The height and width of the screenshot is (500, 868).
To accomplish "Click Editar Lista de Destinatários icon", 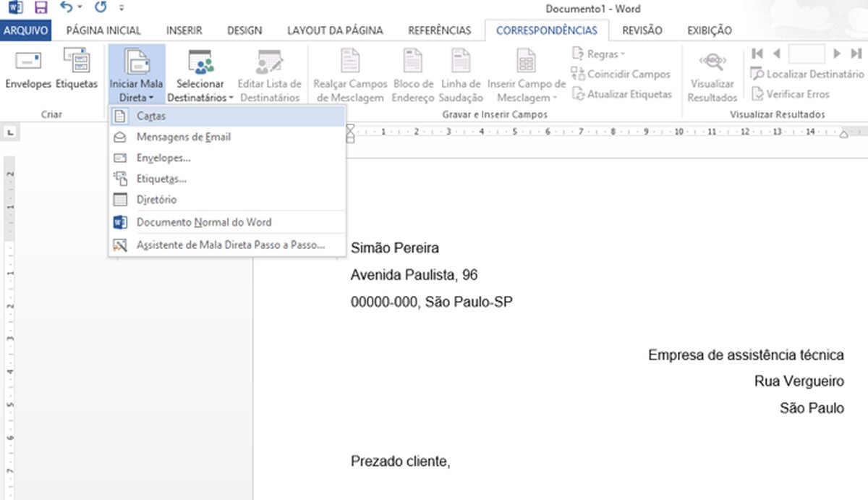I will coord(269,72).
